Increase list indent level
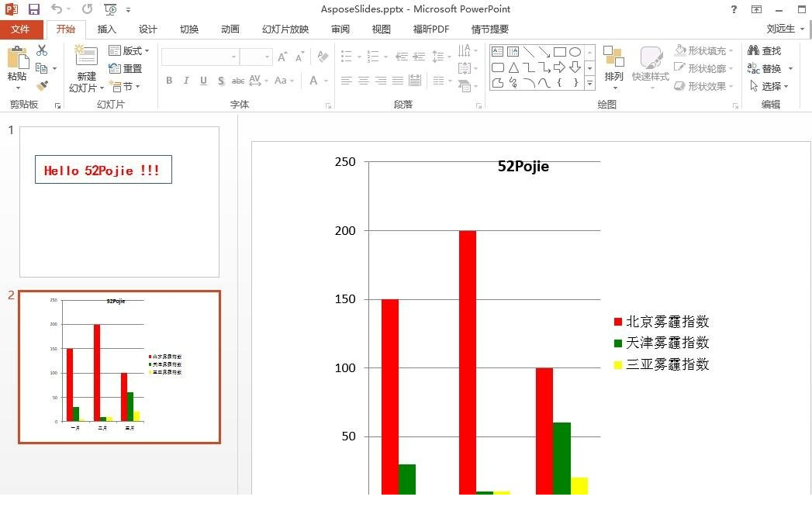812x514 pixels. [419, 57]
